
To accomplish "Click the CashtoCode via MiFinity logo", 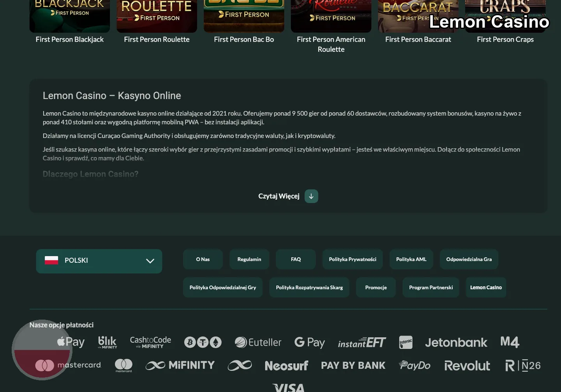I will 150,342.
